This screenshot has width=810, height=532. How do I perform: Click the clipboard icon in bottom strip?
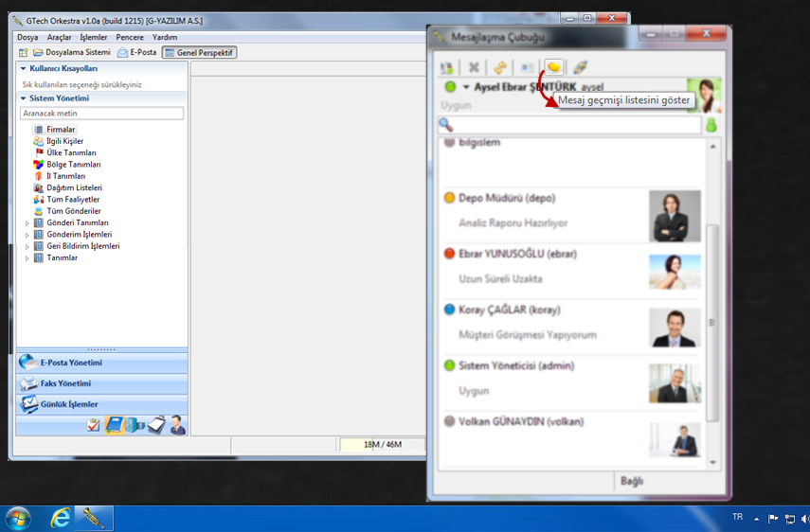tap(155, 425)
